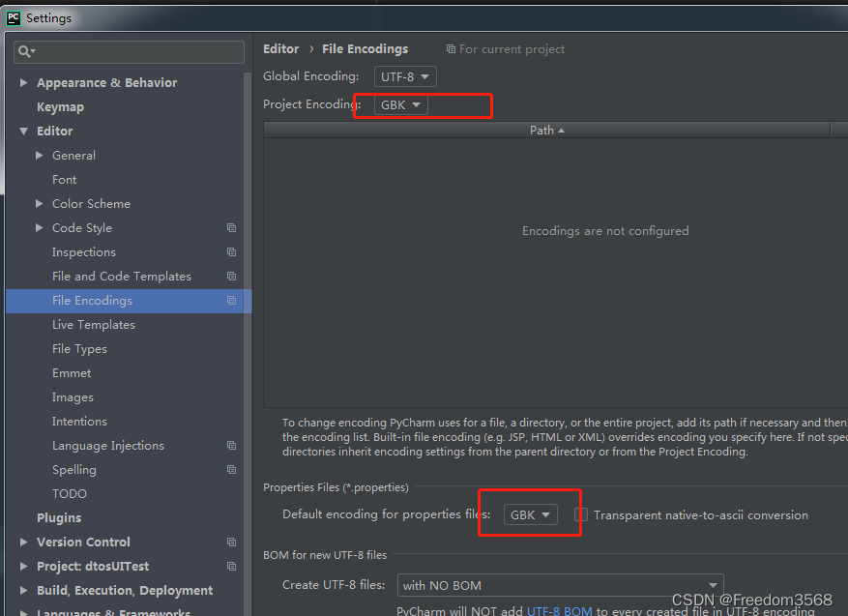Open the Keymap settings page
Viewport: 848px width, 616px height.
point(59,106)
